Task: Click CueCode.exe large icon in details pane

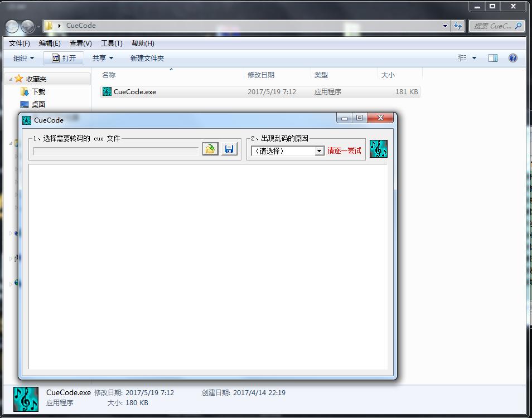Action: pos(26,399)
